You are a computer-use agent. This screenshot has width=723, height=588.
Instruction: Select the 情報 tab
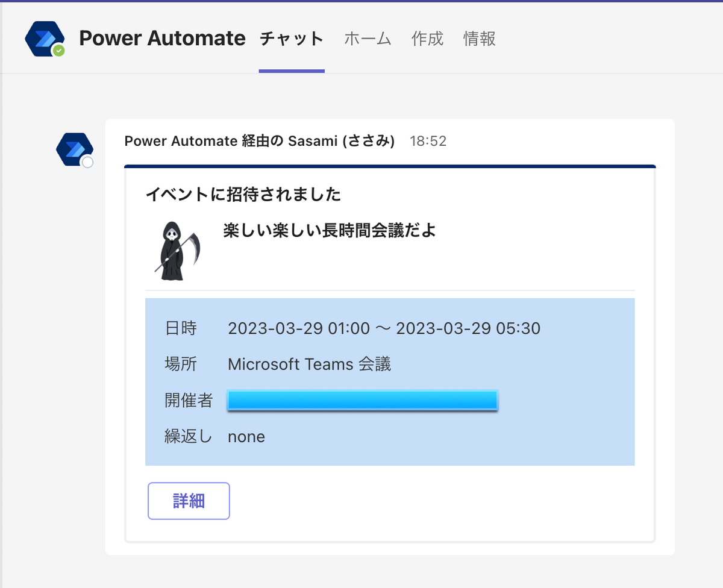478,39
